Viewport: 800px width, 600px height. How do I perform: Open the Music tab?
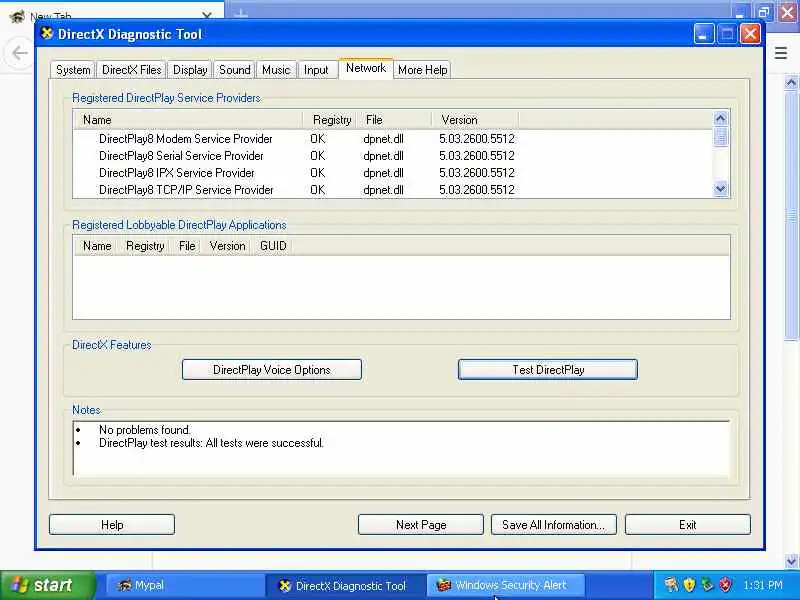tap(276, 70)
